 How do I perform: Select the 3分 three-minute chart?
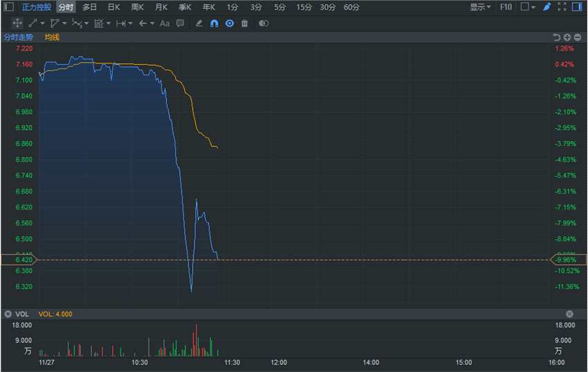[x=256, y=7]
